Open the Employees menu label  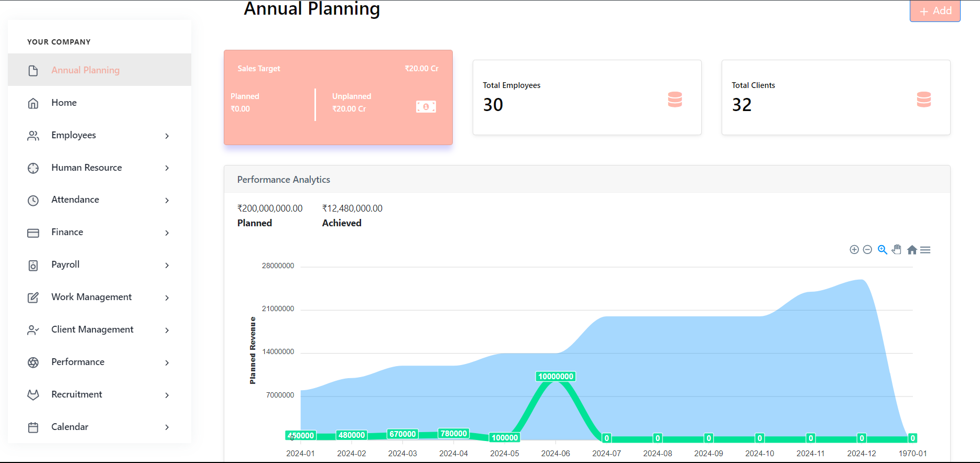point(73,135)
